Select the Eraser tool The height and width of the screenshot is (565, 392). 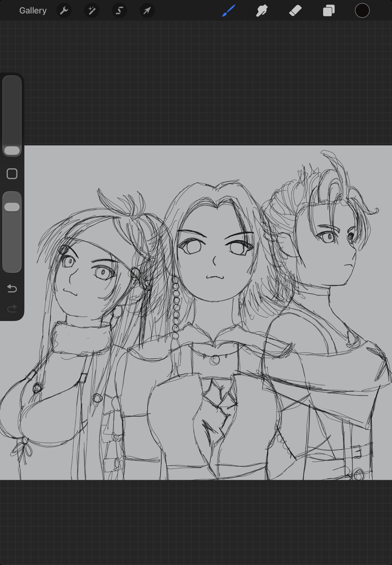tap(295, 11)
